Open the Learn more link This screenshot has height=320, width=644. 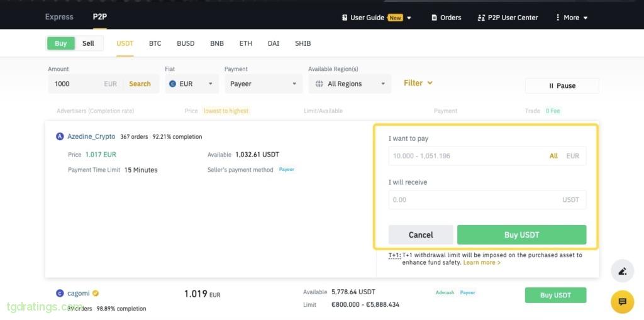482,263
